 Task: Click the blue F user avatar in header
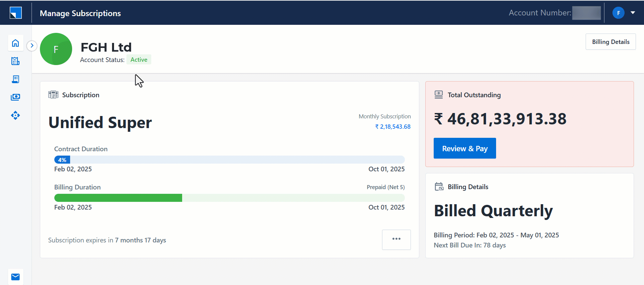[x=618, y=13]
